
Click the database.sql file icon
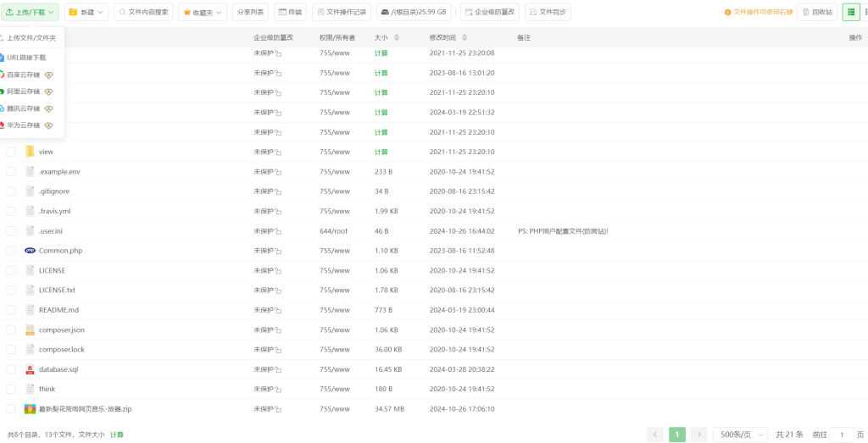(31, 369)
